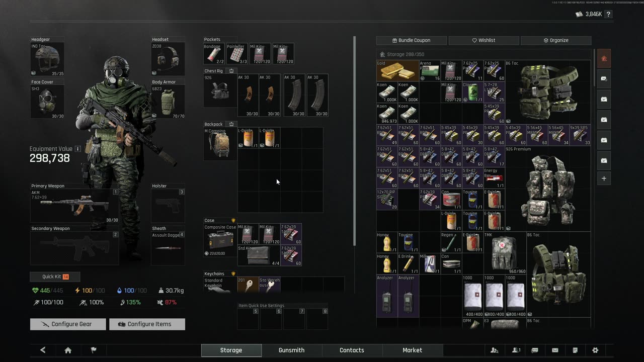Image resolution: width=644 pixels, height=362 pixels.
Task: Click the empty Holster slot
Action: tap(168, 206)
